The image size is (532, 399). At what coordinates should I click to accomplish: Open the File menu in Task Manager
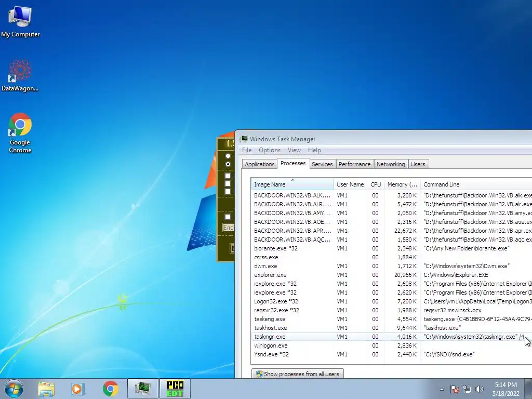coord(247,150)
